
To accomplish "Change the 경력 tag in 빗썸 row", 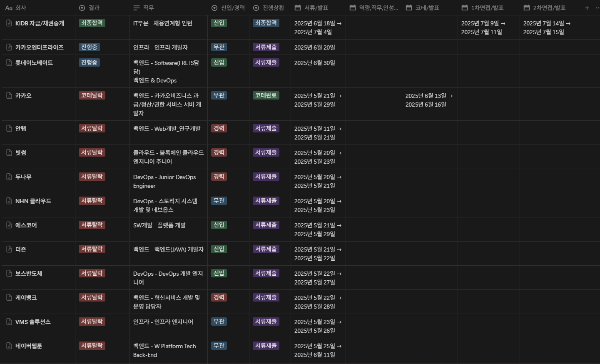I will click(219, 152).
